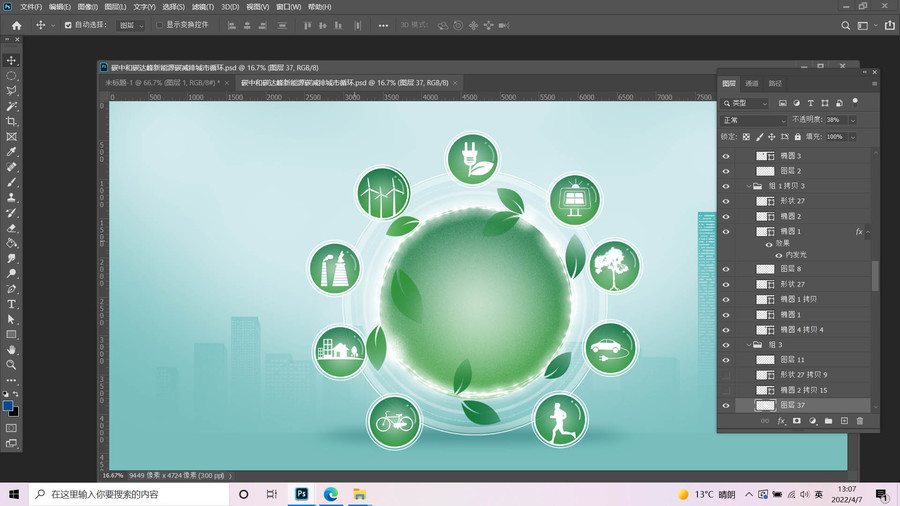
Task: Click the lock all icon
Action: tap(797, 137)
